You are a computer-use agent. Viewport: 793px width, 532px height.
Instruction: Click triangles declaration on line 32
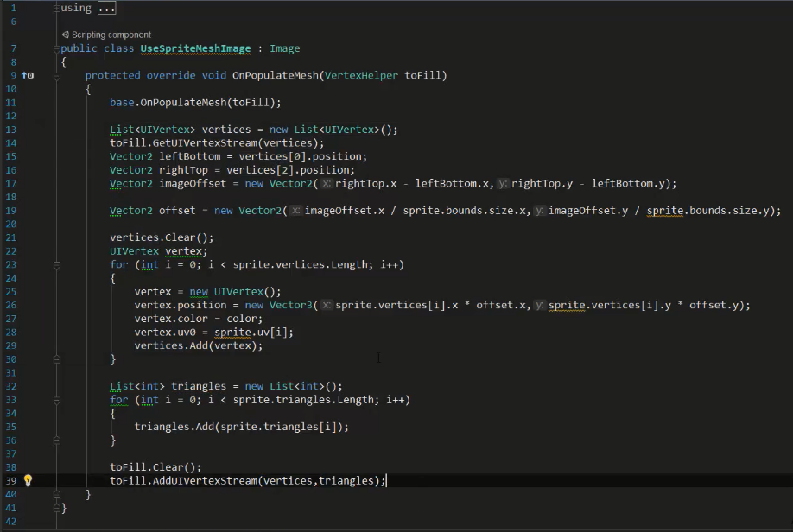coord(199,386)
